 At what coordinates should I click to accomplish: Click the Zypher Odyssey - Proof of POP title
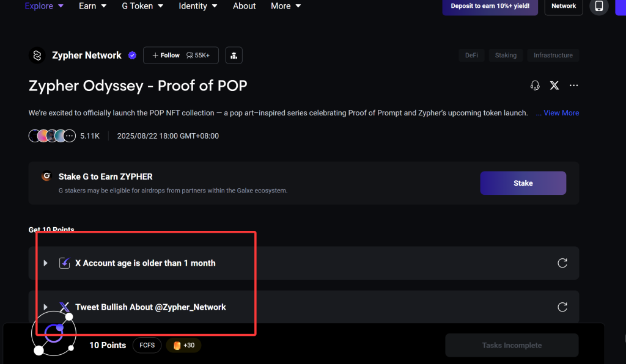[x=138, y=86]
